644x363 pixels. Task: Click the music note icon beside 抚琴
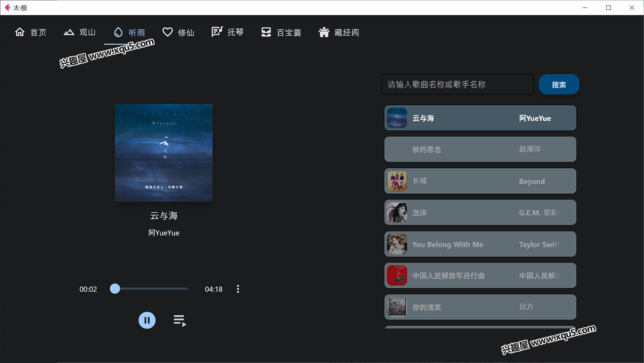217,32
